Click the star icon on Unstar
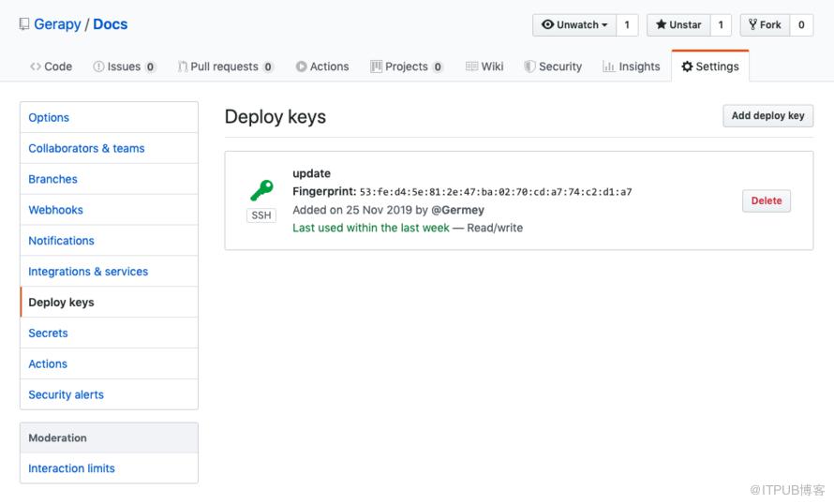The width and height of the screenshot is (834, 504). point(662,24)
